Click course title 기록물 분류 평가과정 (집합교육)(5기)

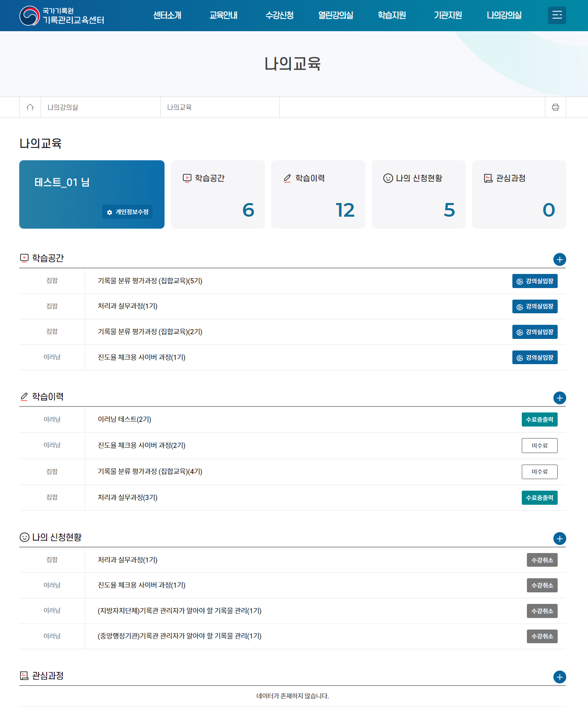coord(150,281)
